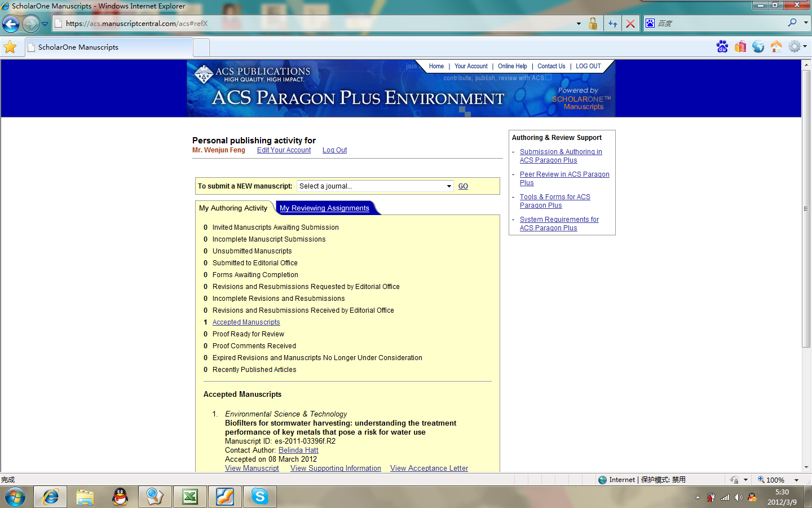The height and width of the screenshot is (508, 812).
Task: Switch to My Authoring Activity tab
Action: click(233, 208)
